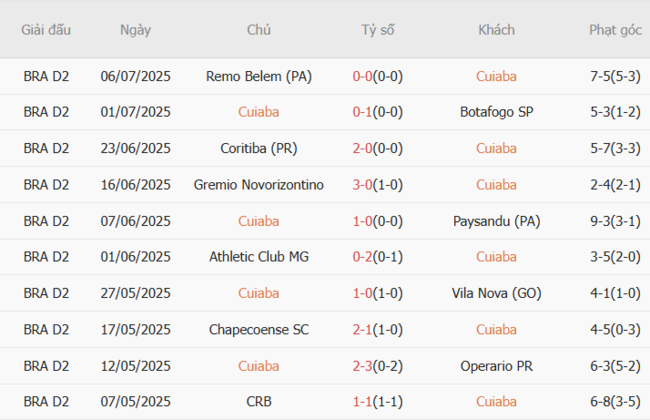Click the 'Giải đấu' column header
650x420 pixels.
(x=46, y=30)
